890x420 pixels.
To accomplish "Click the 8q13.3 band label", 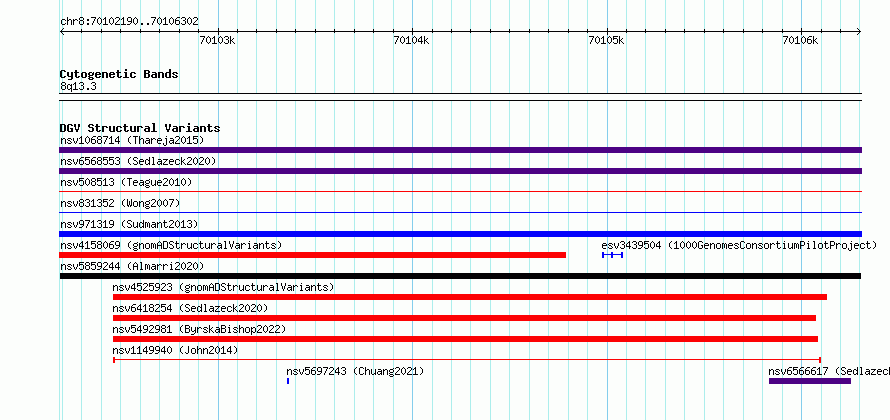I will pyautogui.click(x=79, y=86).
